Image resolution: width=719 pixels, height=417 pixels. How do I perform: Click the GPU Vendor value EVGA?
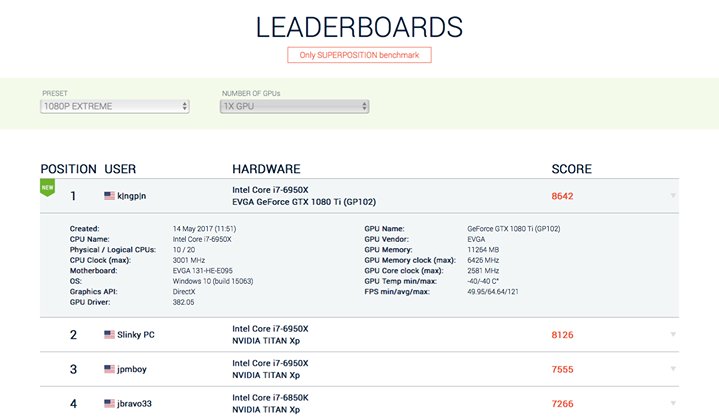(476, 239)
